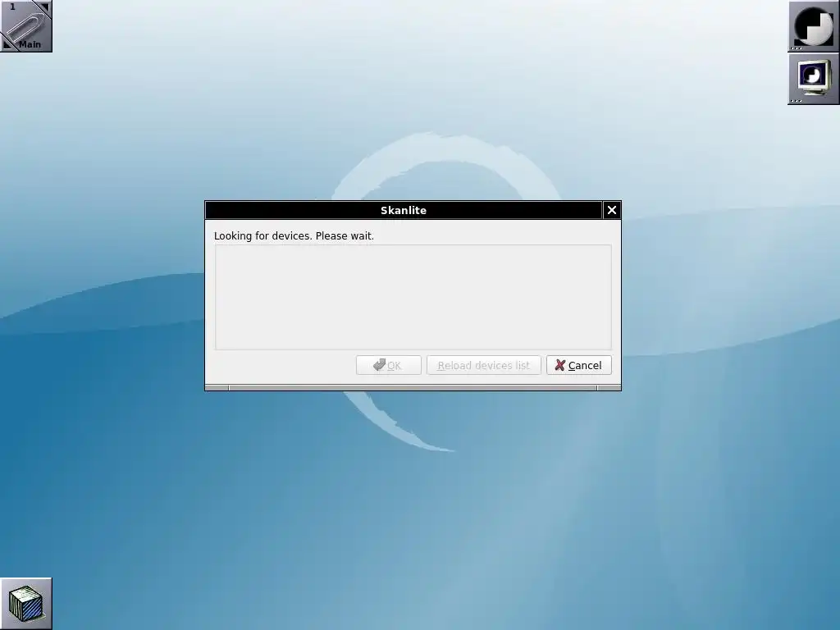Click the GNUstep dock icon at top right

tap(813, 25)
